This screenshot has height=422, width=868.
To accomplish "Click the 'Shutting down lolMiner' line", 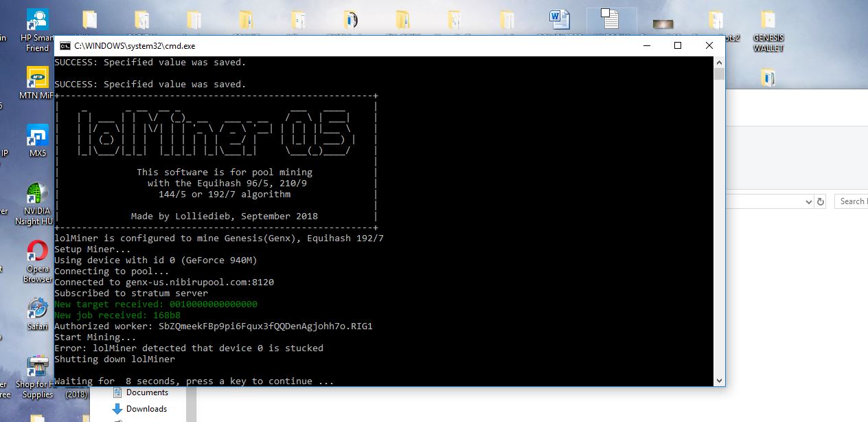I will [x=115, y=359].
